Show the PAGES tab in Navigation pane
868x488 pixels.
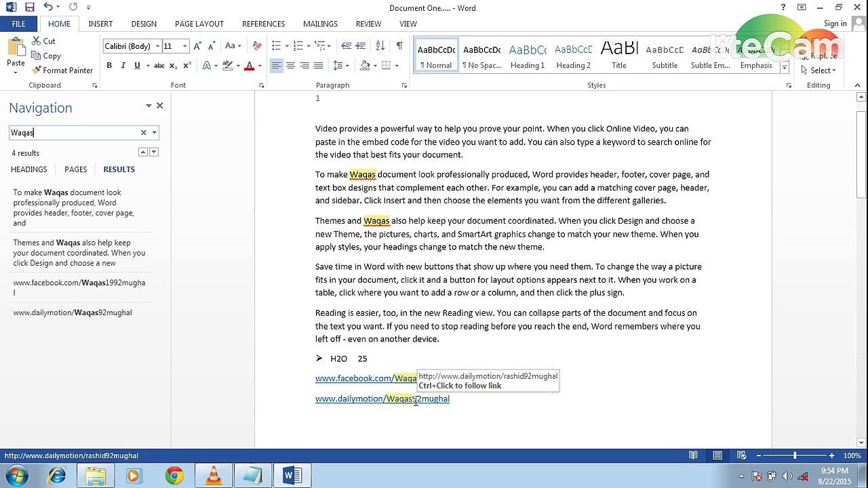coord(75,169)
